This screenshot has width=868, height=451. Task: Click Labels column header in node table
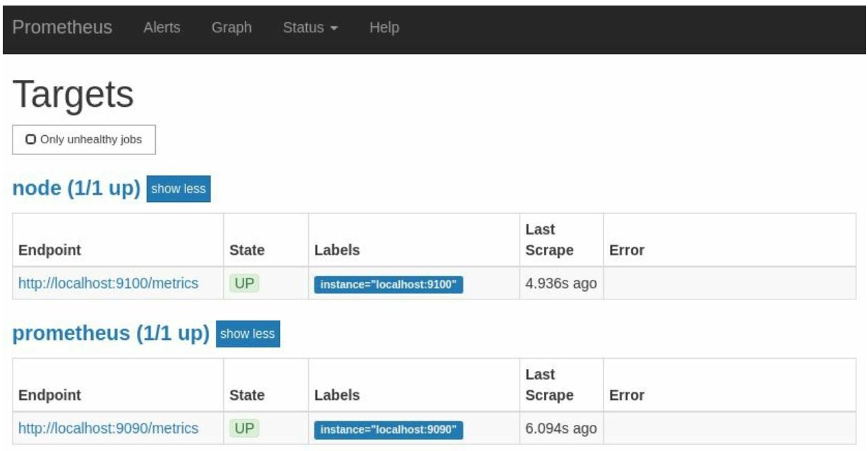[x=337, y=250]
